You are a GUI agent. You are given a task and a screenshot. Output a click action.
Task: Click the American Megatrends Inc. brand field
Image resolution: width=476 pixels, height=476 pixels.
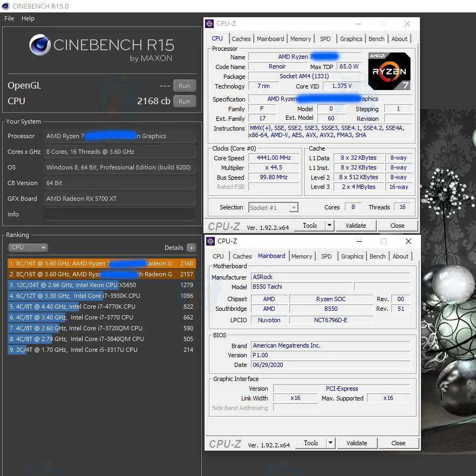tap(330, 345)
